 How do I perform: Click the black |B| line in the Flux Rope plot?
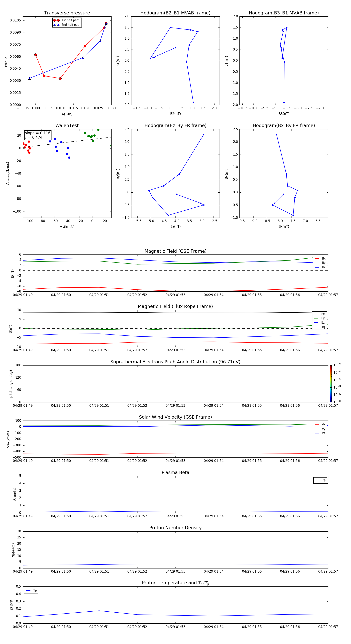(175, 312)
